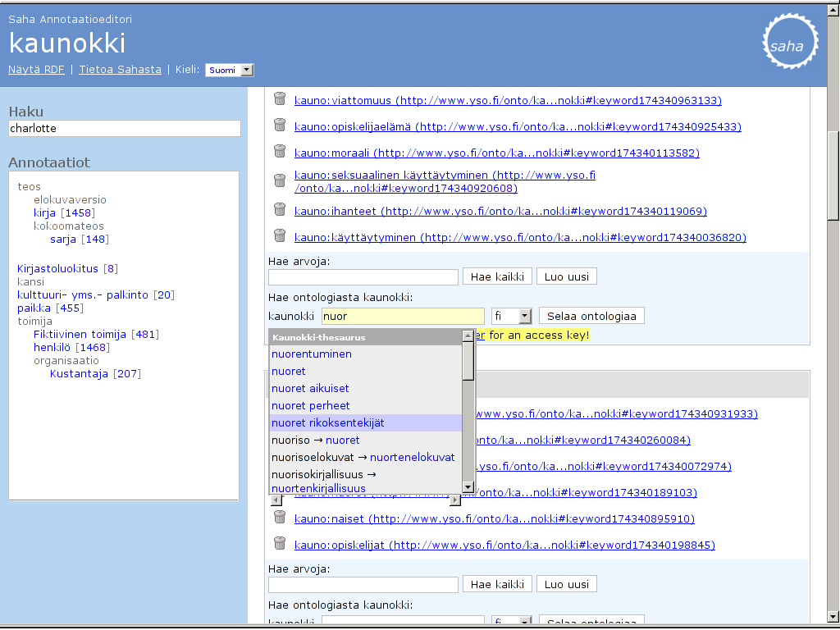Open kauno:viattomuus keyword link

pyautogui.click(x=508, y=100)
